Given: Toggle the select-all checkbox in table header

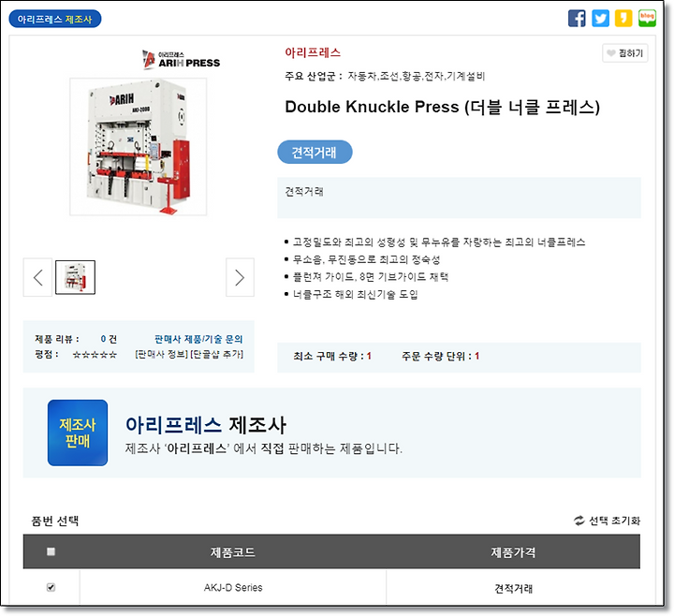Looking at the screenshot, I should point(51,551).
